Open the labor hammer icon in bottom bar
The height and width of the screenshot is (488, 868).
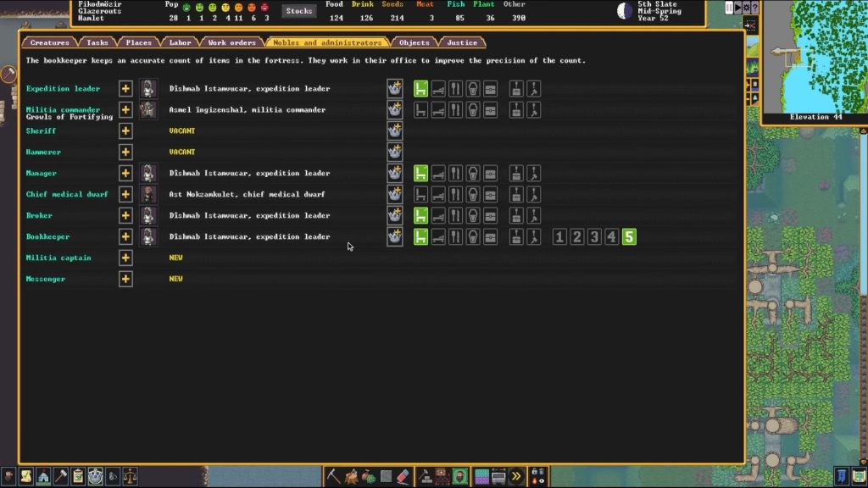(61, 476)
